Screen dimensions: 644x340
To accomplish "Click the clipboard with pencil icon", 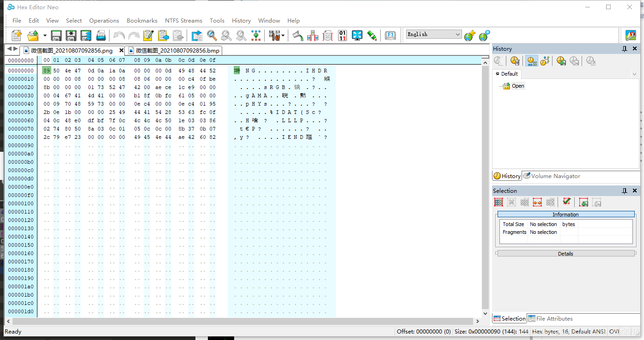I will 148,35.
